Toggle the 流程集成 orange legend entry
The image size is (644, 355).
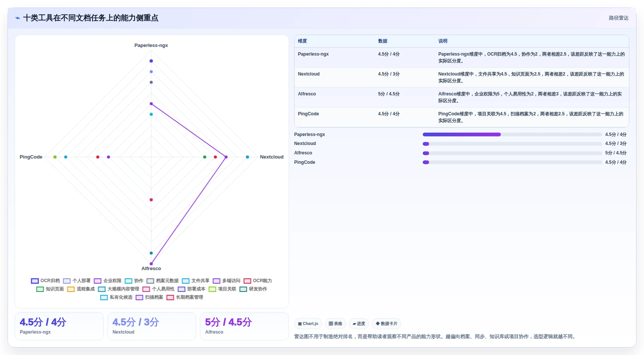coord(81,289)
